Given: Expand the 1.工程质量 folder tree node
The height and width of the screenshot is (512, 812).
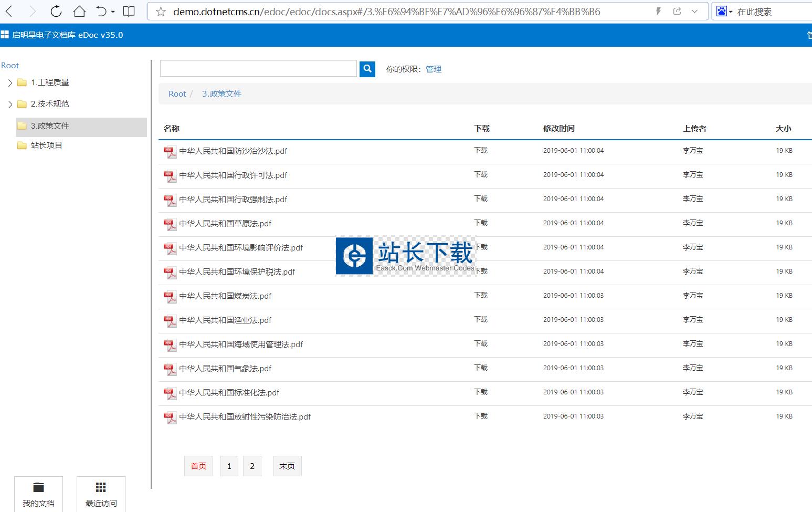Looking at the screenshot, I should click(9, 83).
